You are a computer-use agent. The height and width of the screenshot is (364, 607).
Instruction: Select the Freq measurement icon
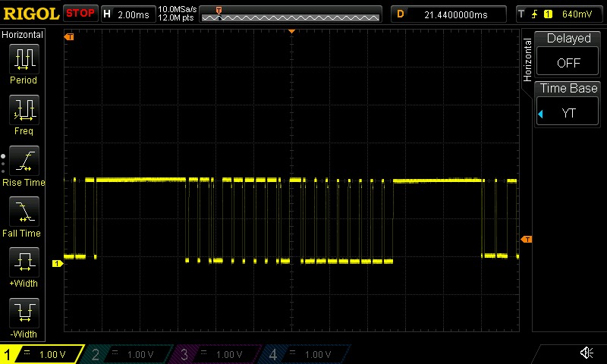tap(23, 110)
